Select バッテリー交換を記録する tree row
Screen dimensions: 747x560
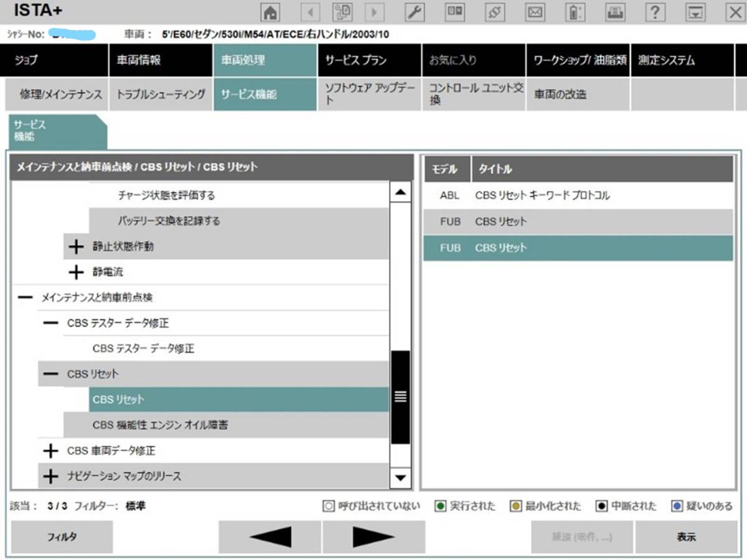coord(238,221)
